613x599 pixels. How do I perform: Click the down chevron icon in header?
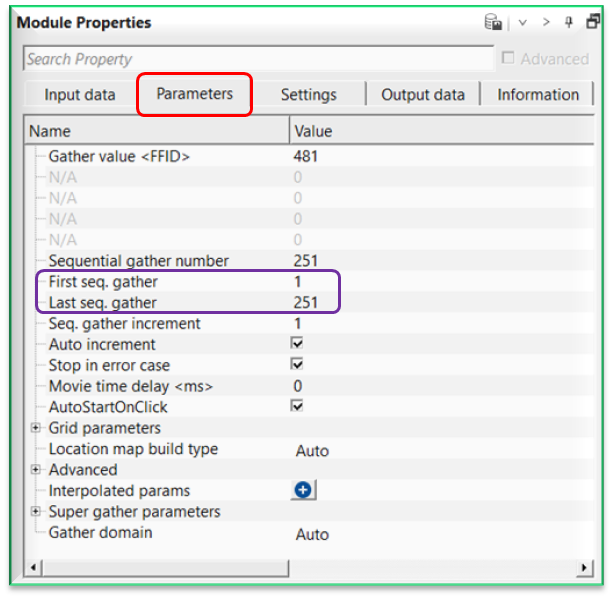pos(522,22)
